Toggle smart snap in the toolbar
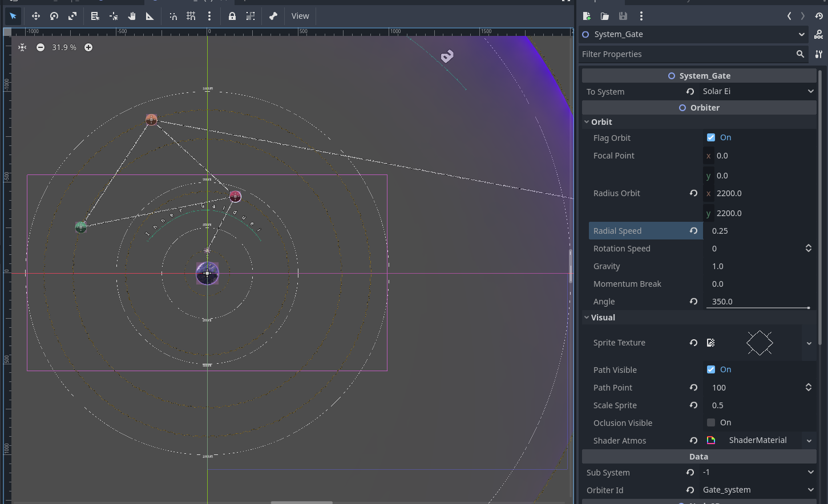 pyautogui.click(x=173, y=16)
